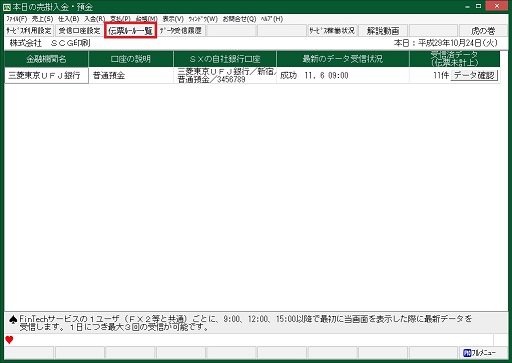Open the 解説動画 button

point(383,31)
